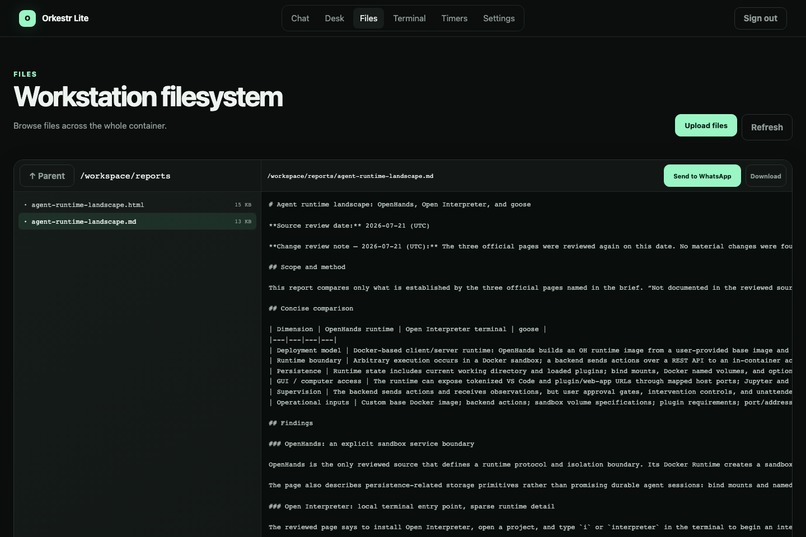The image size is (806, 537).
Task: Click 'The page also describes persistence-related' paragraph
Action: point(530,485)
